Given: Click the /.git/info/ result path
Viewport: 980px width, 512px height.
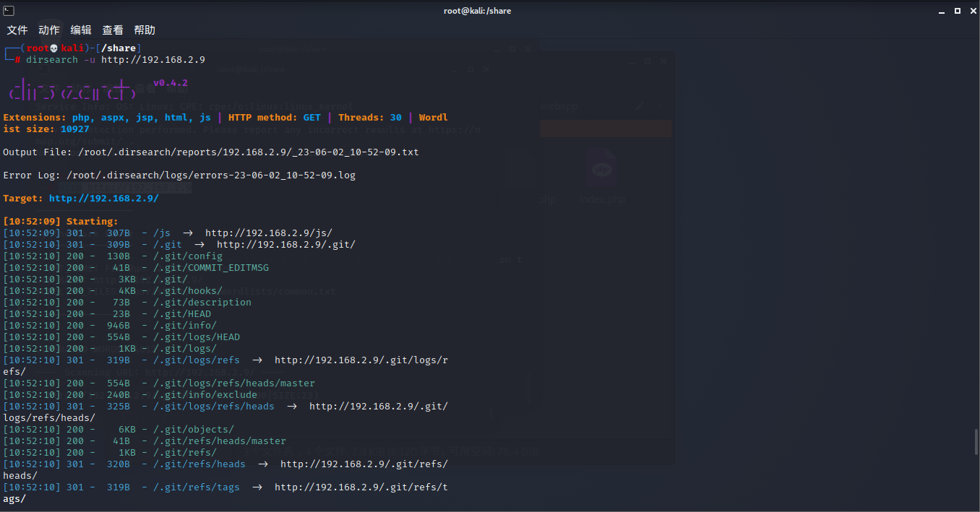Looking at the screenshot, I should pos(185,326).
